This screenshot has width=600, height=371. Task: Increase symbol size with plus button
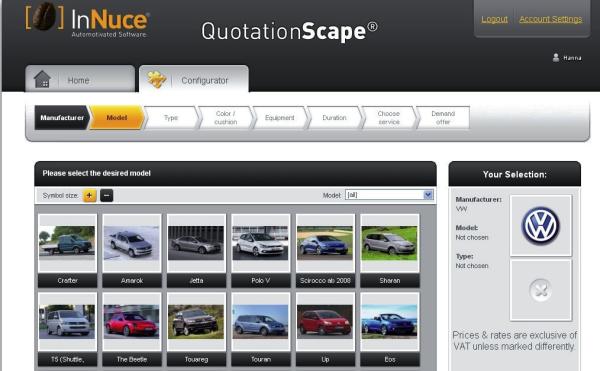pyautogui.click(x=90, y=195)
